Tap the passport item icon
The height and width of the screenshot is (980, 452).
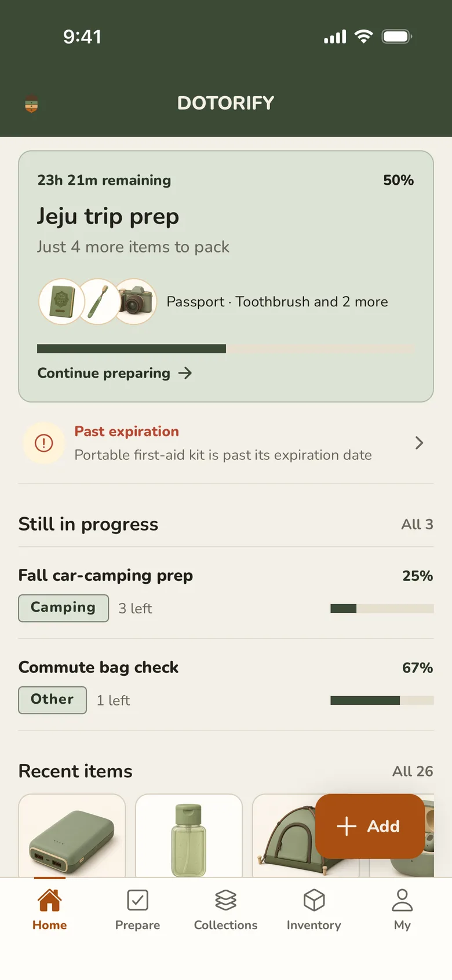pos(62,302)
